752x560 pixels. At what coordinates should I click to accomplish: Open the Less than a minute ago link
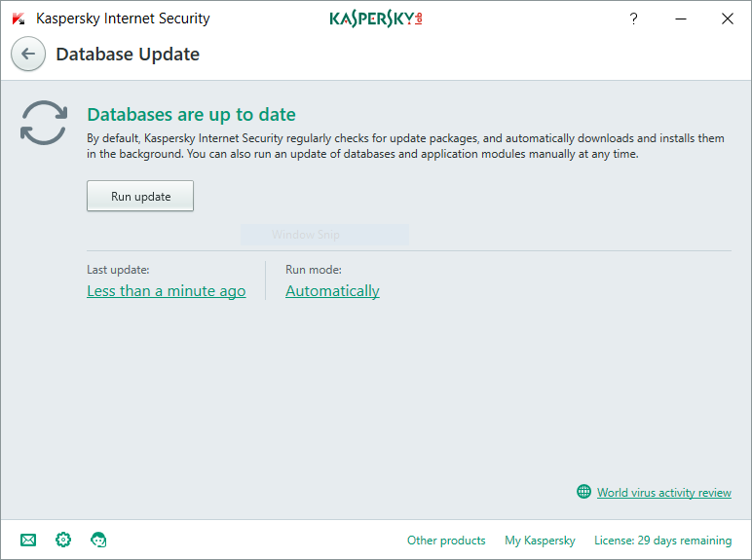tap(166, 291)
